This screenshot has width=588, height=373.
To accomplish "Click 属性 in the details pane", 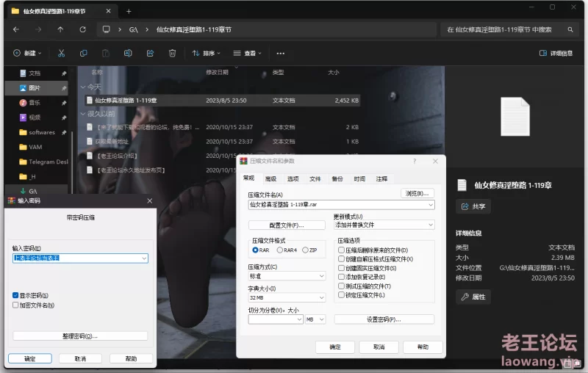I will (x=473, y=297).
